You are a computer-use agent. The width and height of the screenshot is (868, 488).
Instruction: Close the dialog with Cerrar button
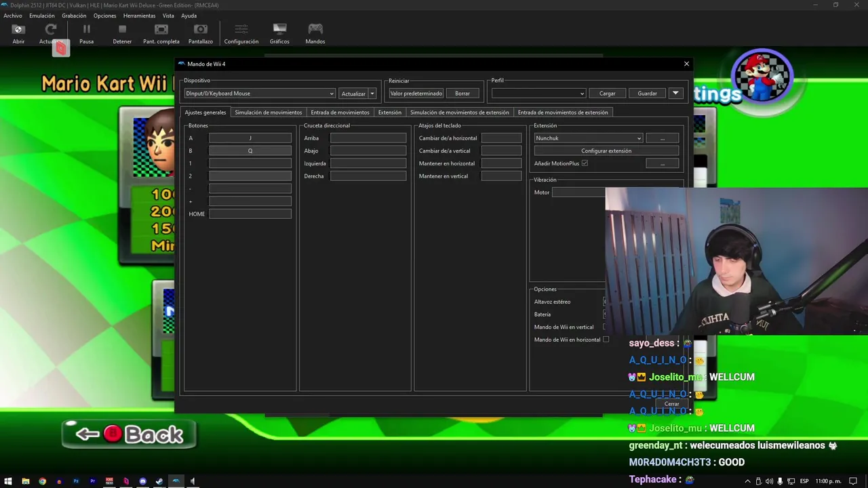(x=671, y=404)
